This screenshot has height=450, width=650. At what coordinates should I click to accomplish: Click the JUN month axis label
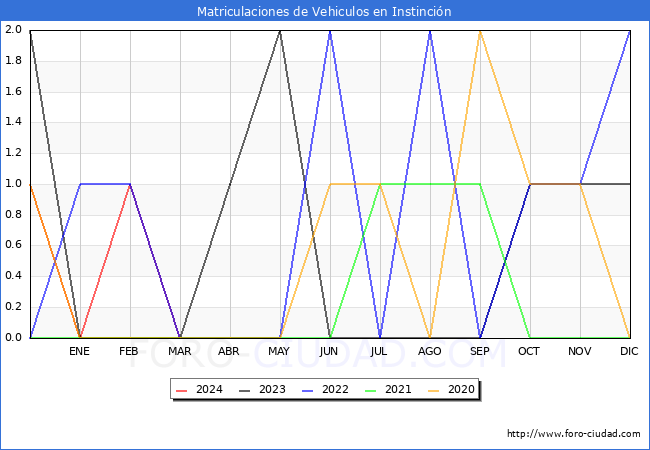tap(329, 351)
